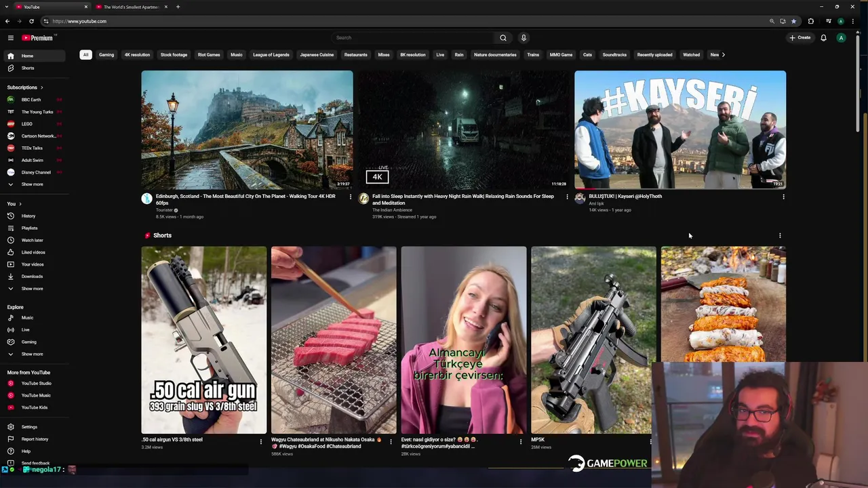Select the 4K resolution chip
This screenshot has height=488, width=868.
(137, 55)
